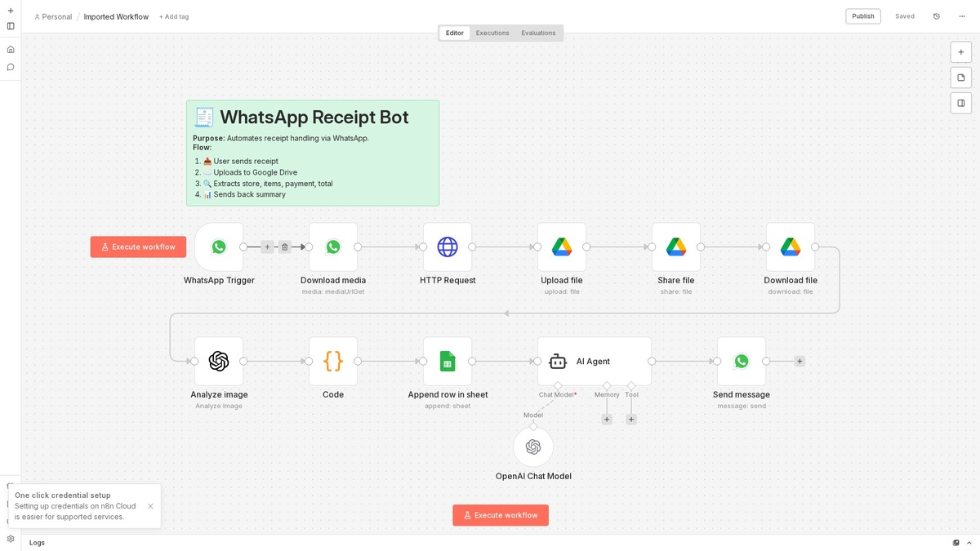The width and height of the screenshot is (980, 551).
Task: Toggle the side panel icon on the canvas toolbar
Action: (x=961, y=103)
